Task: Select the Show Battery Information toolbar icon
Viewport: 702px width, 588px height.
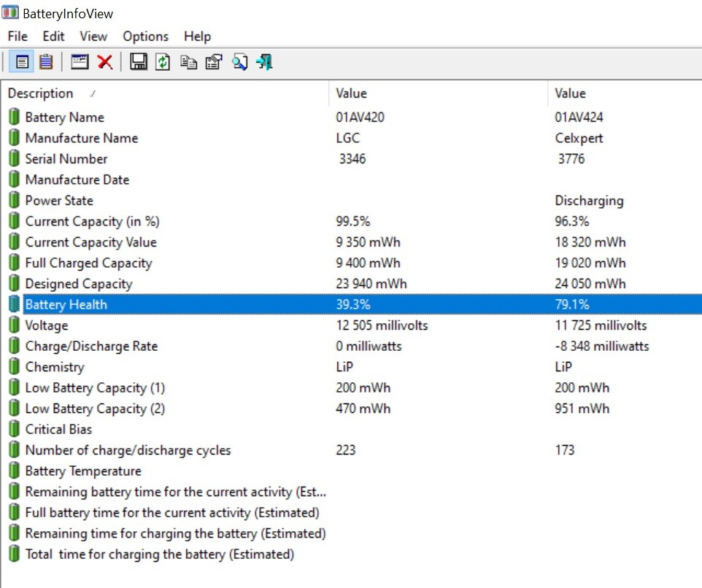Action: [21, 62]
